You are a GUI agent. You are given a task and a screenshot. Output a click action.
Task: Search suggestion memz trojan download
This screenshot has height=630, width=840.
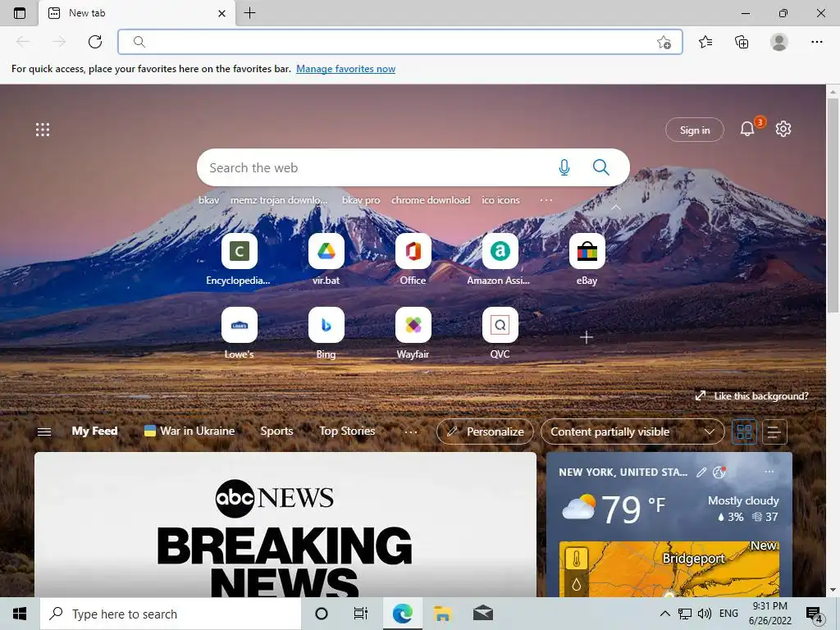[x=279, y=200]
